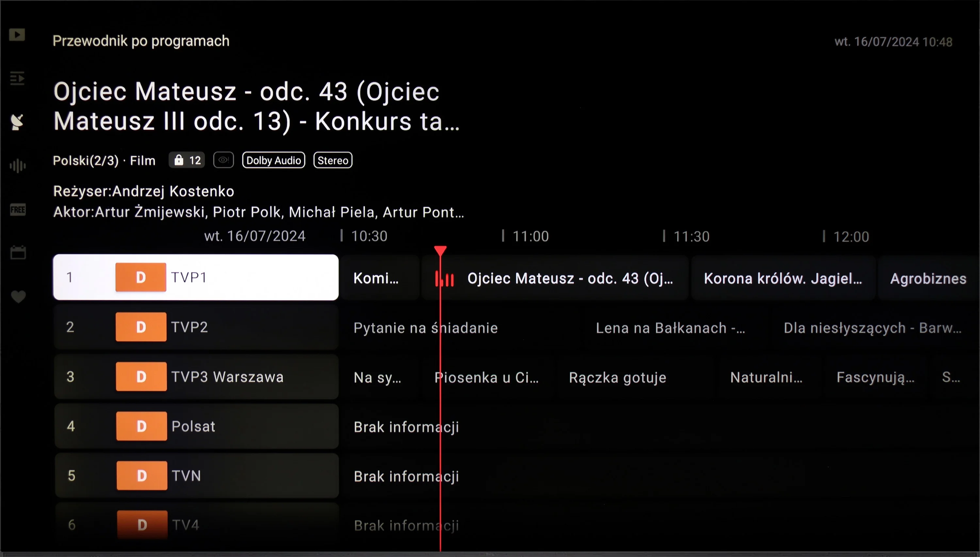The width and height of the screenshot is (980, 557).
Task: Open the video play icon in sidebar
Action: click(x=17, y=35)
